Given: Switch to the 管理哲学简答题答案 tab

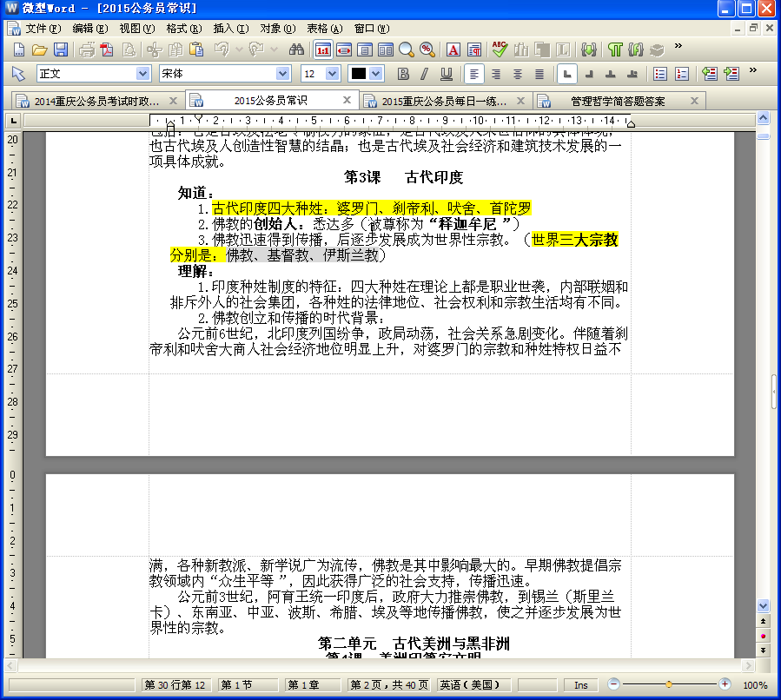Looking at the screenshot, I should coord(618,101).
